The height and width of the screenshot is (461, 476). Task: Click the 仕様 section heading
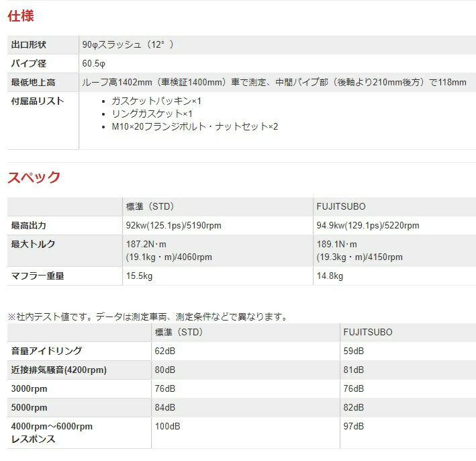pos(21,15)
